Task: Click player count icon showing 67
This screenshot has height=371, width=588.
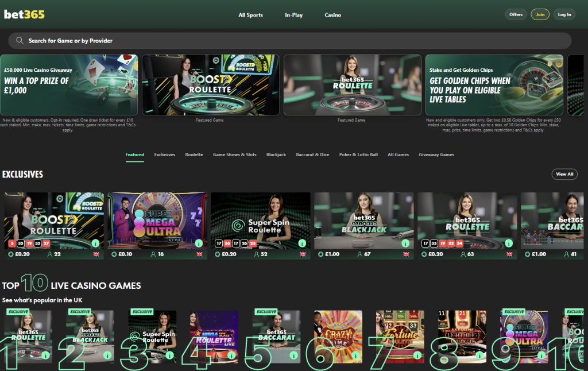Action: click(359, 254)
